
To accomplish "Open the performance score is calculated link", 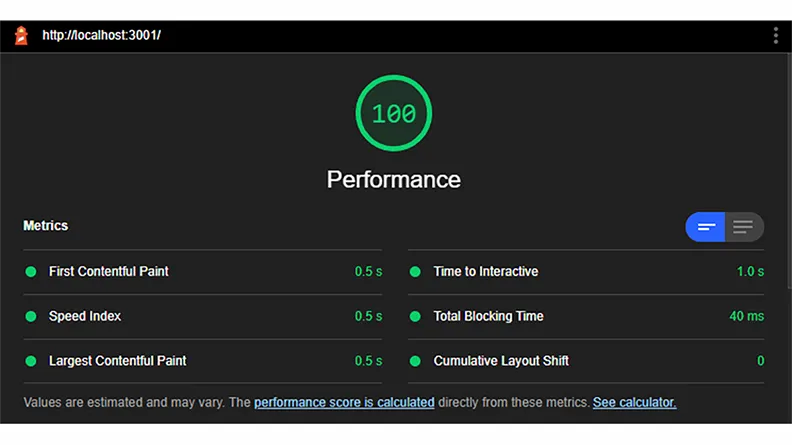I will click(x=344, y=403).
